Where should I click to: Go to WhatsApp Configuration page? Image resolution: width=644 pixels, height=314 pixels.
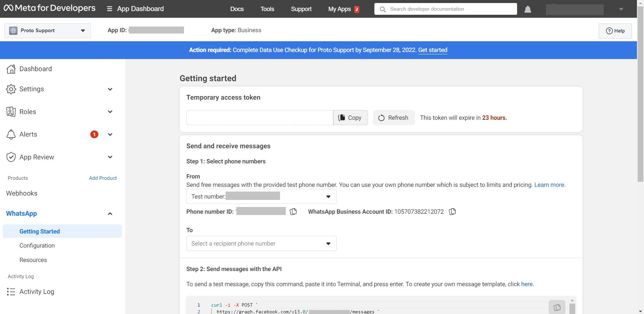(37, 246)
